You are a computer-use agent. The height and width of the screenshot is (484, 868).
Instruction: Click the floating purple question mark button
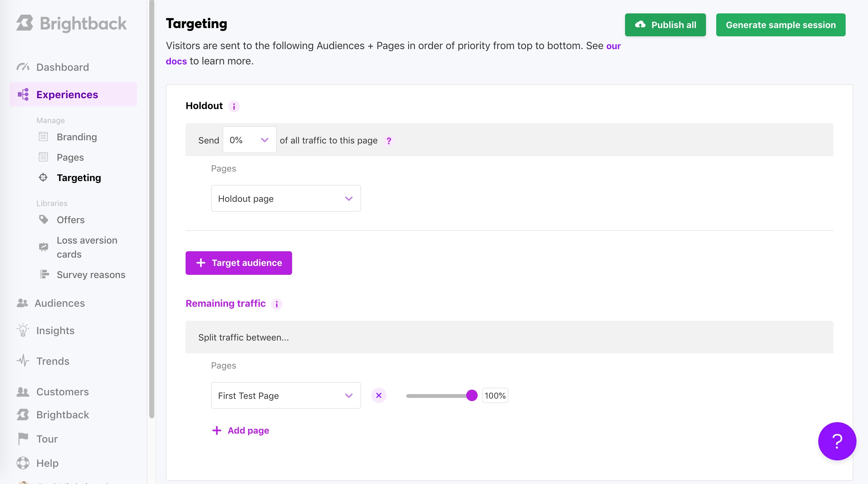837,441
